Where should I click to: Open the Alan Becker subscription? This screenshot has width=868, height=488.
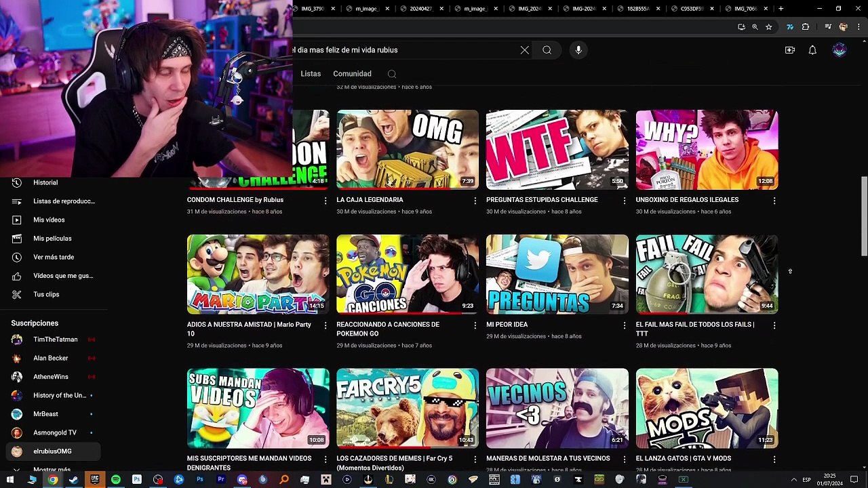(53, 358)
